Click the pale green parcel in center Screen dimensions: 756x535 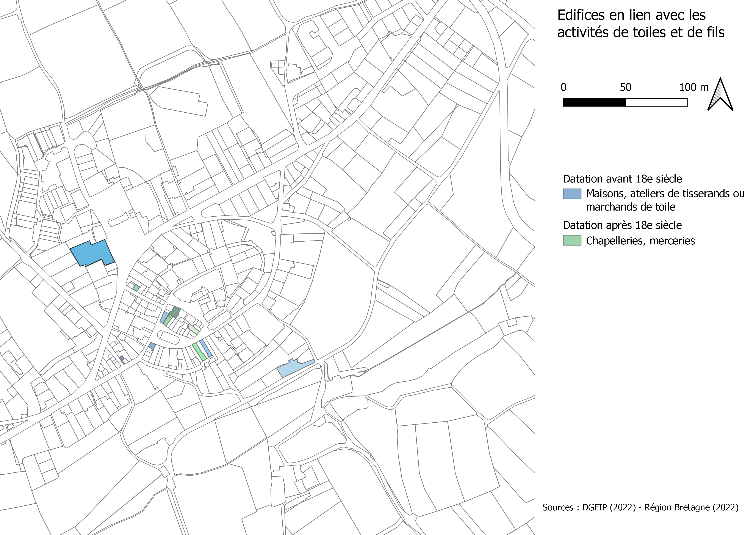click(x=194, y=329)
